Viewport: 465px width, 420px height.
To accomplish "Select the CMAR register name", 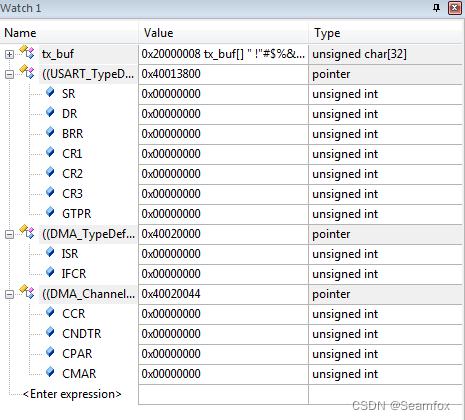I will coord(79,374).
